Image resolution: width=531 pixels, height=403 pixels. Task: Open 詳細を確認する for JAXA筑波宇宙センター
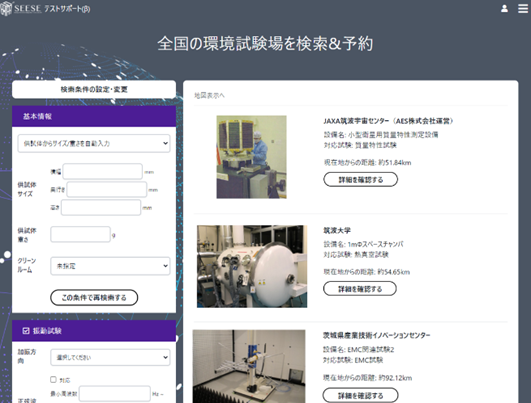pyautogui.click(x=361, y=179)
